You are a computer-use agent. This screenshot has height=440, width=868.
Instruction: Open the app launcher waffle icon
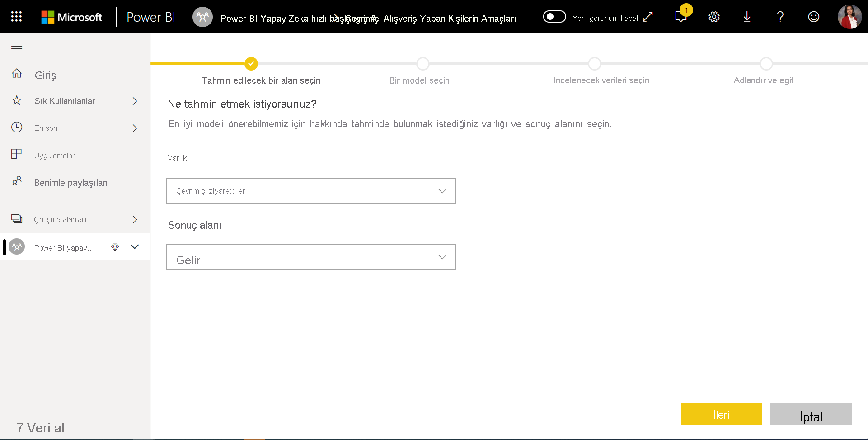pyautogui.click(x=16, y=17)
